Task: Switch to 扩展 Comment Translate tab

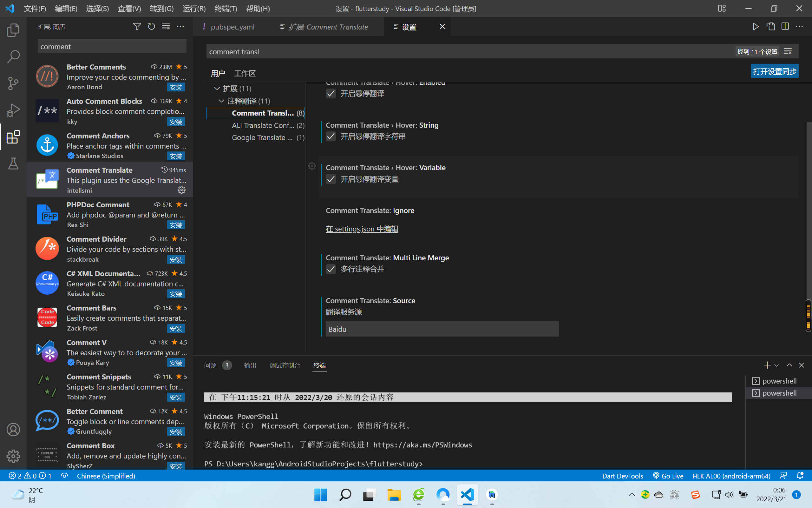Action: [x=327, y=27]
